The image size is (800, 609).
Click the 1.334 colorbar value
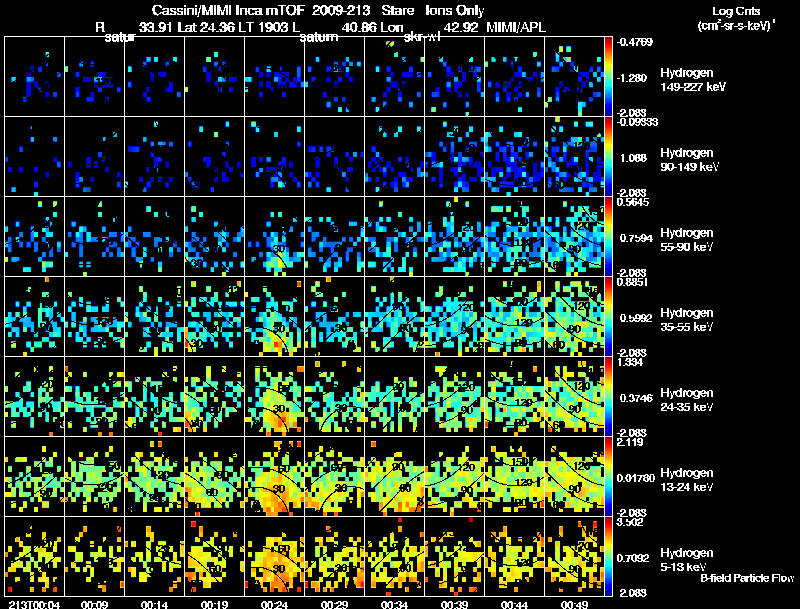(x=630, y=362)
